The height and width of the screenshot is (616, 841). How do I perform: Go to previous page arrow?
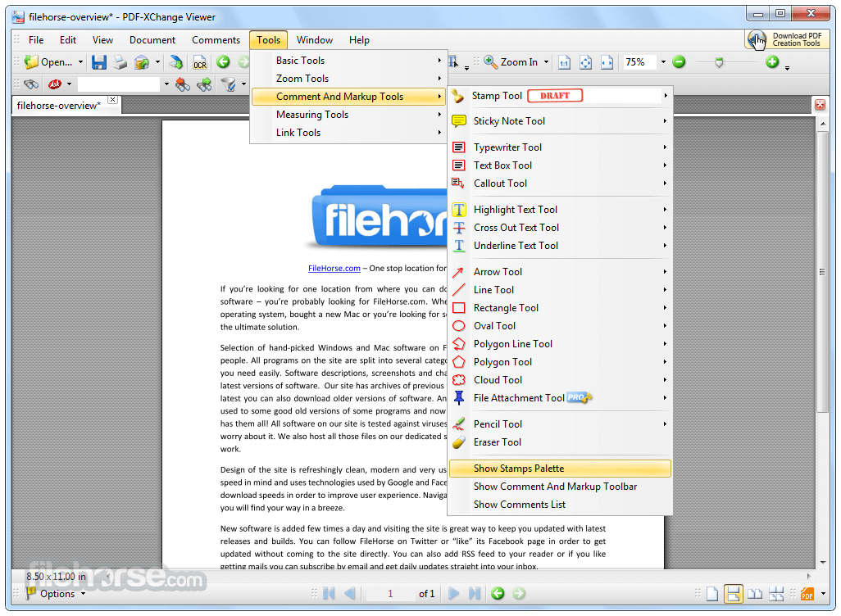point(350,594)
